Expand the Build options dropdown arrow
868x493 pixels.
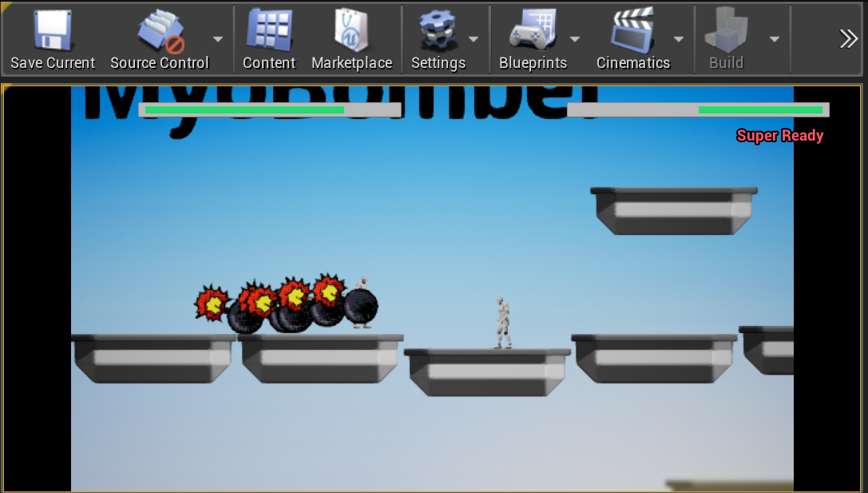[775, 39]
